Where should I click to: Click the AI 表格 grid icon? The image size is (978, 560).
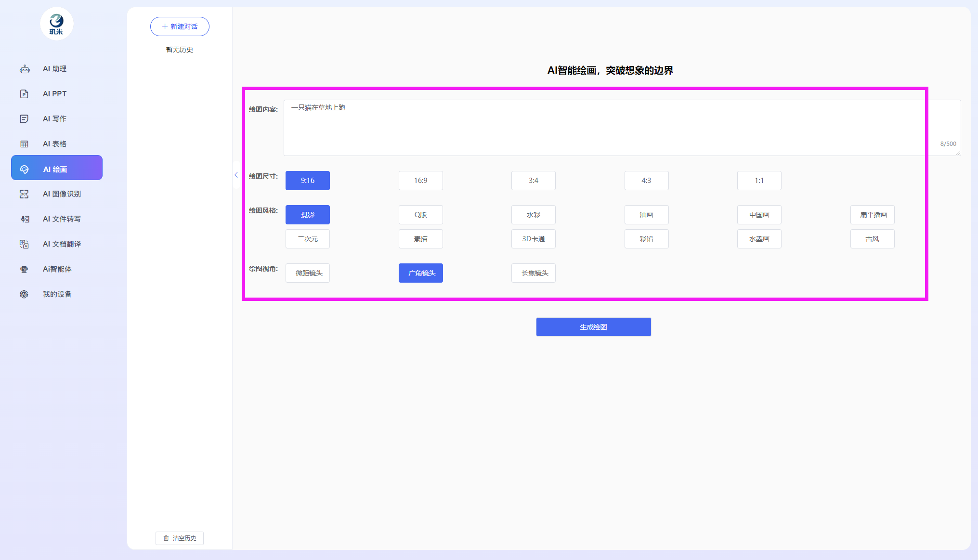(x=24, y=144)
